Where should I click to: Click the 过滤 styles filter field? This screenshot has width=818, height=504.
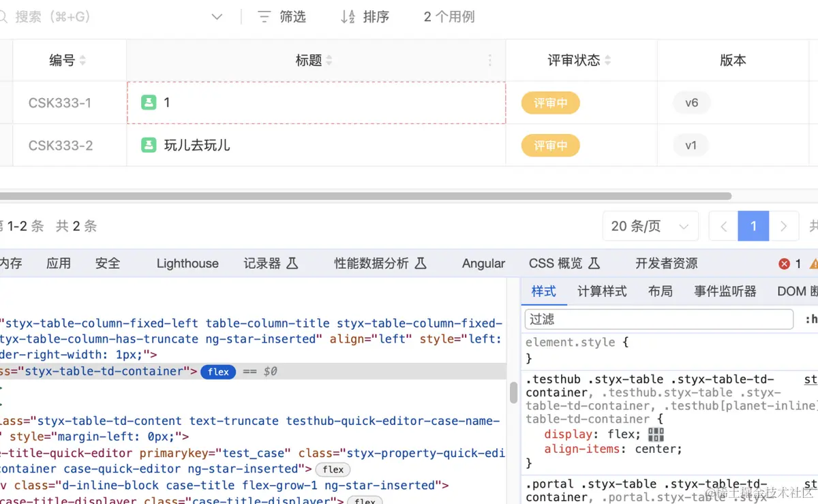659,319
